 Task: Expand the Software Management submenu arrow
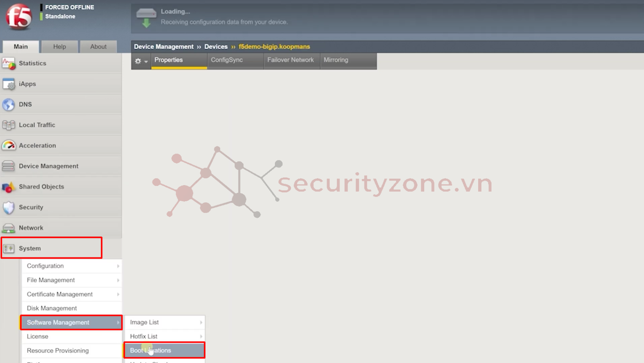[x=118, y=322]
